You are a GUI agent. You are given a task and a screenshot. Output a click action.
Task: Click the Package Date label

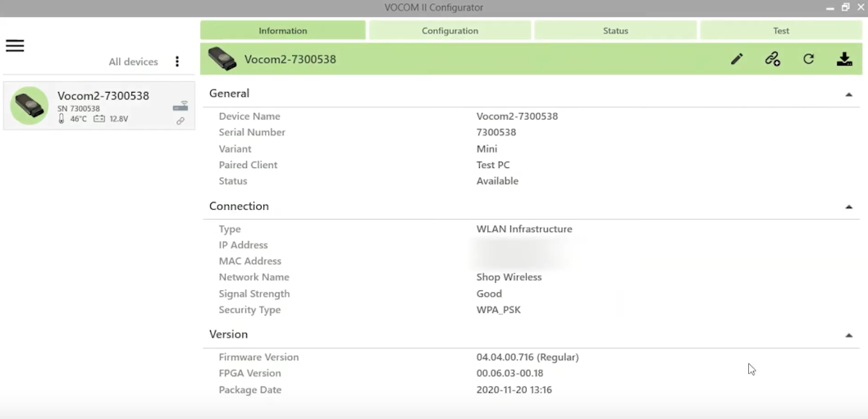pos(250,389)
